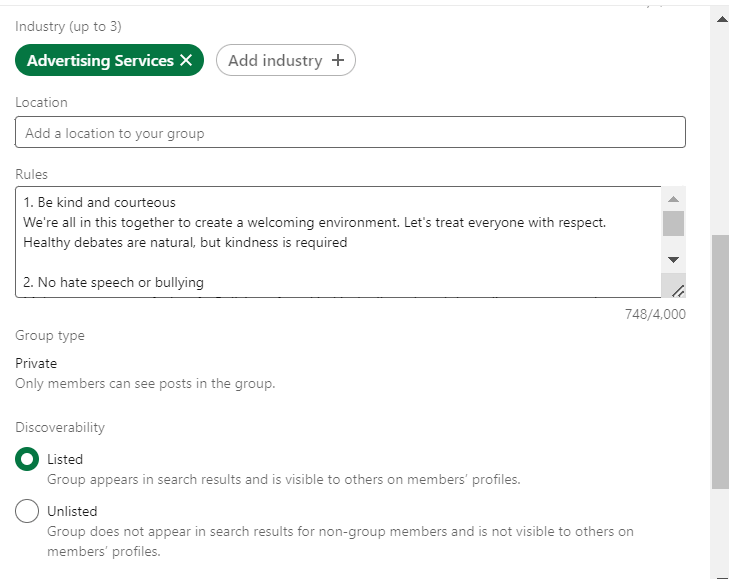
Task: Remove the Advertising Services industry chip using its X
Action: tap(185, 61)
